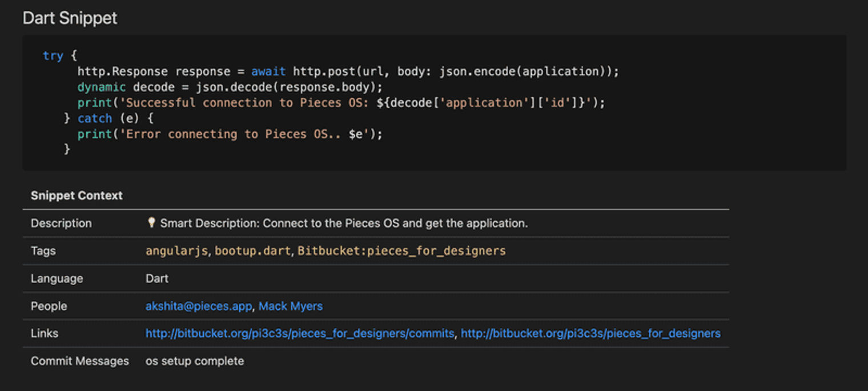Click 'http.Response response' in the code
Image resolution: width=868 pixels, height=391 pixels.
(x=154, y=71)
